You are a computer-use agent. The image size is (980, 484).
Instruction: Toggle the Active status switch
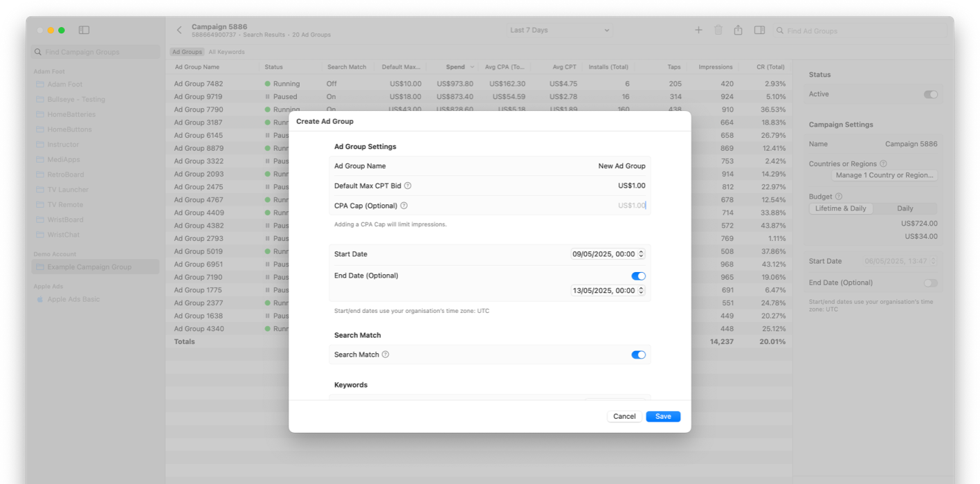(931, 94)
